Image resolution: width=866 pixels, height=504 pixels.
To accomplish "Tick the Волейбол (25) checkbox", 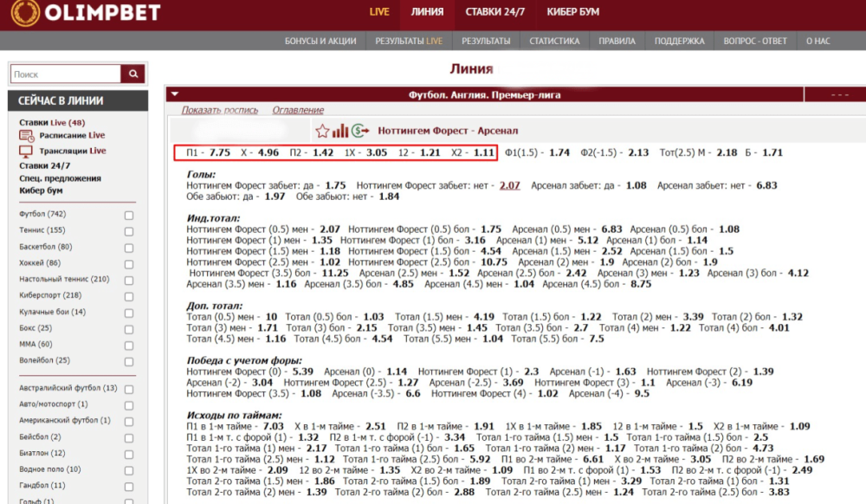I will 129,362.
